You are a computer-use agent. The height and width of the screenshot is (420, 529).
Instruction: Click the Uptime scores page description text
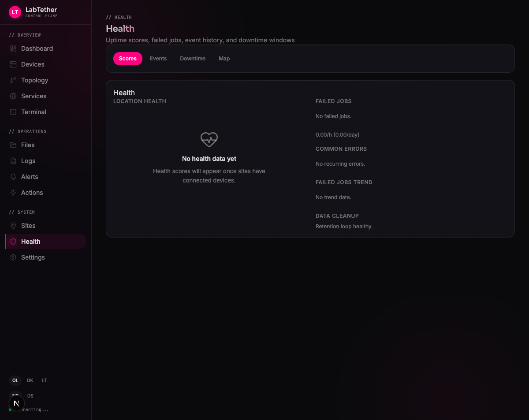click(200, 40)
